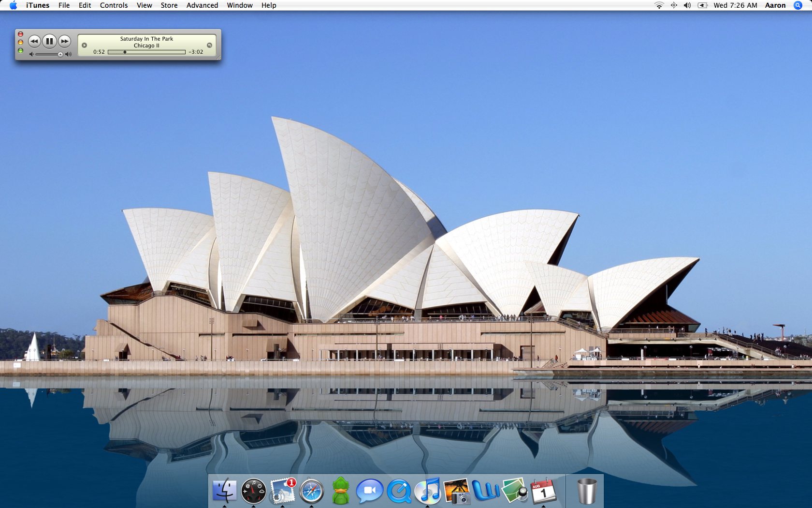Open iCal from the Dock
The height and width of the screenshot is (508, 812).
tap(543, 491)
